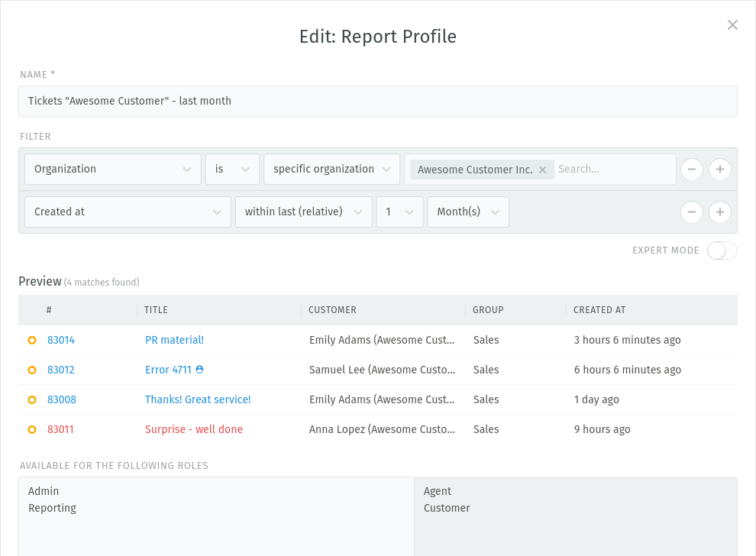The image size is (756, 556).
Task: Add a filter after Created at row
Action: [720, 212]
